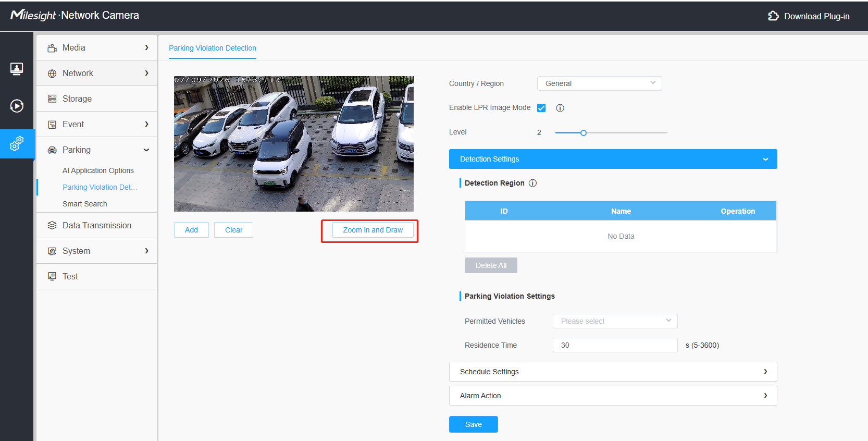Click the Save button

473,424
